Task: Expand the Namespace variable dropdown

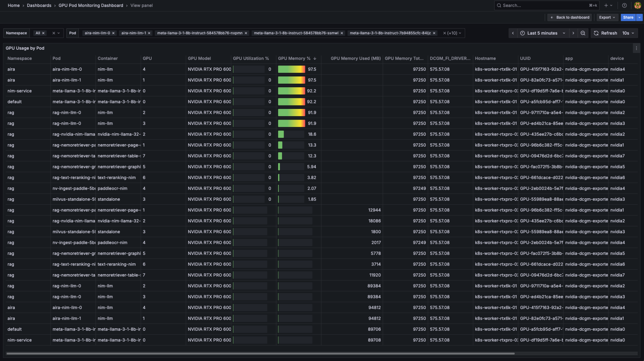Action: click(59, 33)
